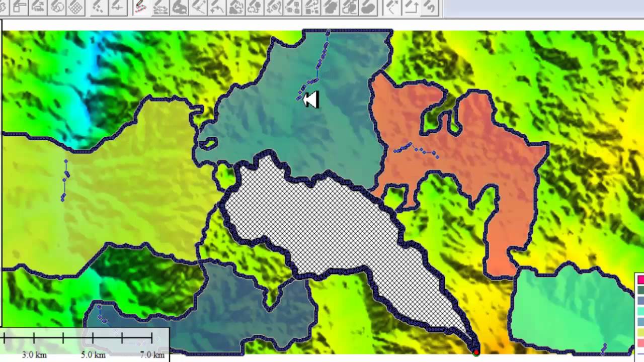The width and height of the screenshot is (644, 362).
Task: Click the aqua legend color swatch
Action: [640, 311]
